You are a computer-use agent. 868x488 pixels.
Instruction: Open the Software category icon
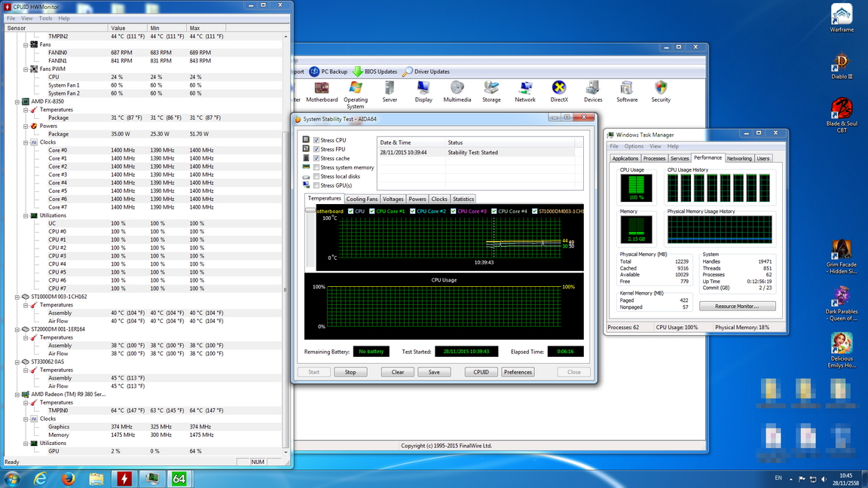(627, 92)
